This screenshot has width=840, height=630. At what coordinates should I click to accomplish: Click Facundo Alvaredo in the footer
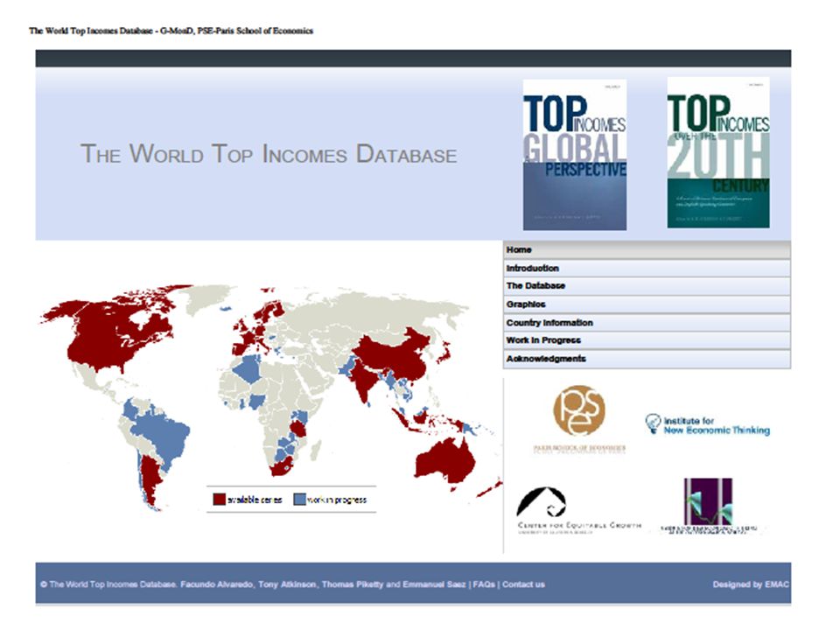tap(216, 584)
